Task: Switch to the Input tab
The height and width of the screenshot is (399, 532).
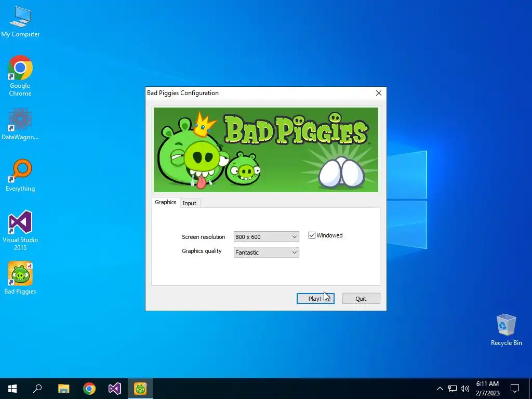Action: 189,203
